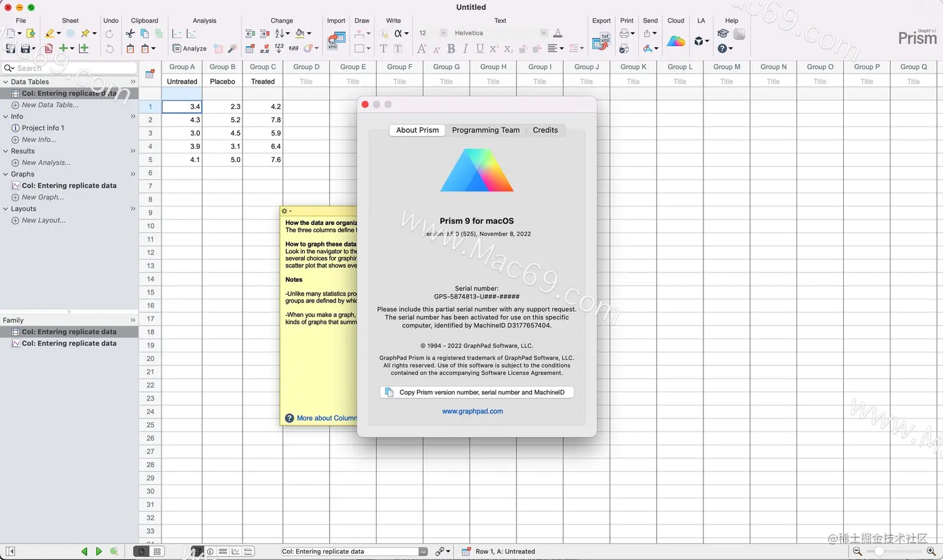Open Prism Cloud rainbow icon
The height and width of the screenshot is (560, 943).
675,41
